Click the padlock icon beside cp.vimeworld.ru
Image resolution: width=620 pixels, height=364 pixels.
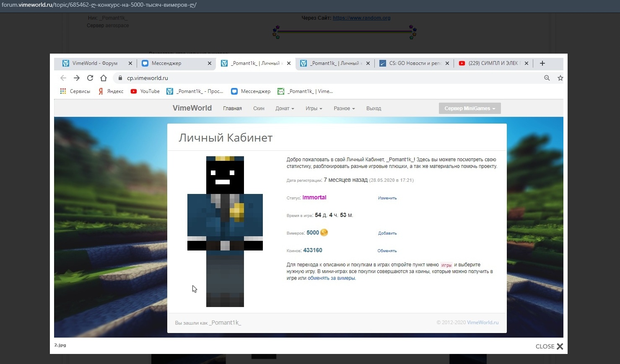120,78
